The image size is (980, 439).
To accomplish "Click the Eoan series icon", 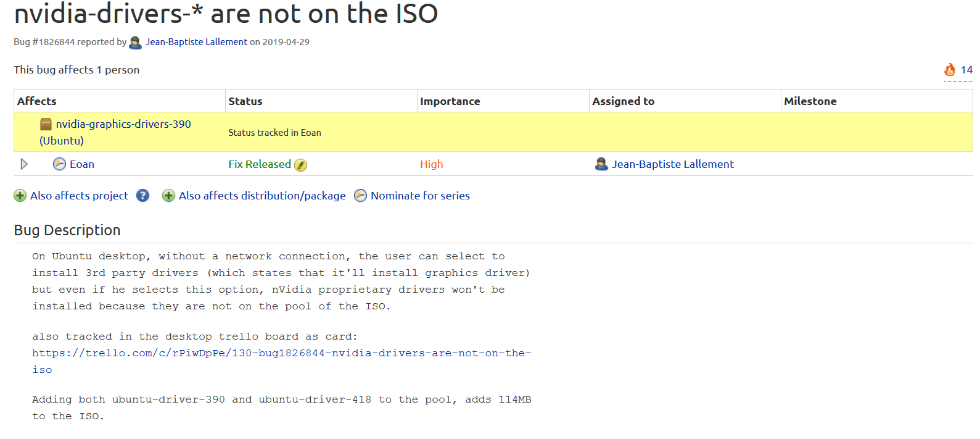I will pyautogui.click(x=59, y=164).
